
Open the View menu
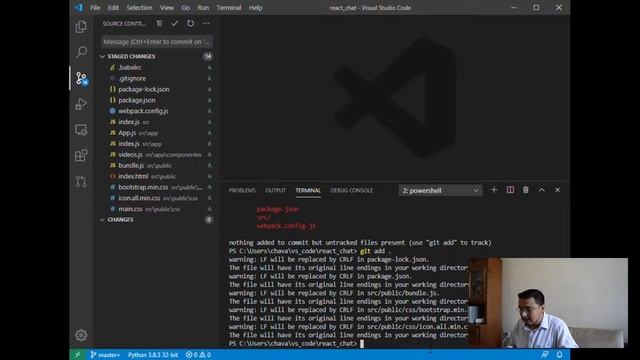click(x=167, y=8)
